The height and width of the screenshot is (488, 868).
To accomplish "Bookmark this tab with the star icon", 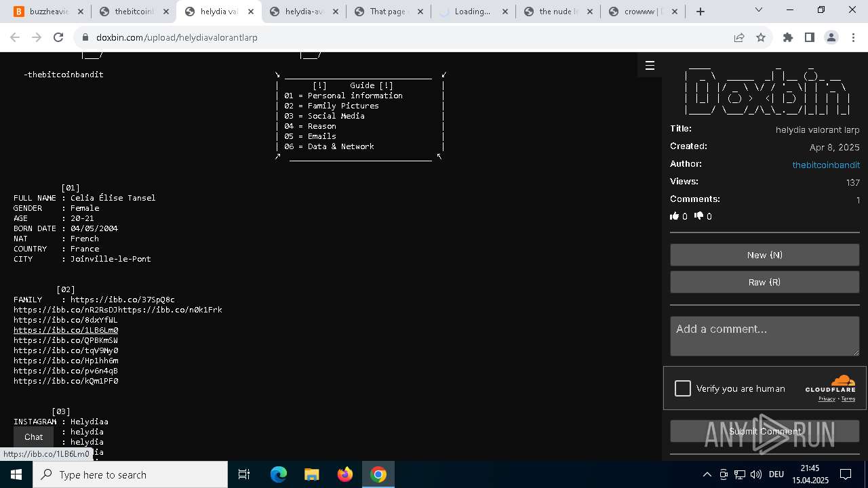I will coord(761,38).
